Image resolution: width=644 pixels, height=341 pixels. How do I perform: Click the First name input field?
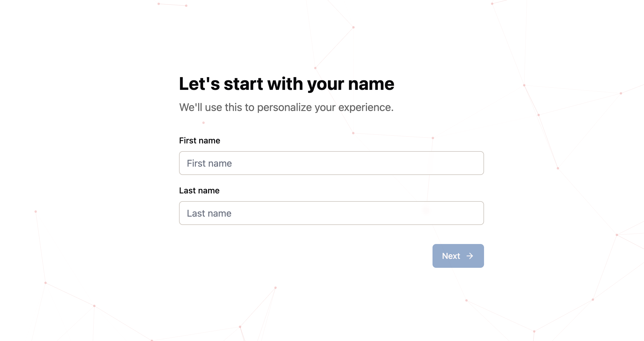tap(331, 163)
